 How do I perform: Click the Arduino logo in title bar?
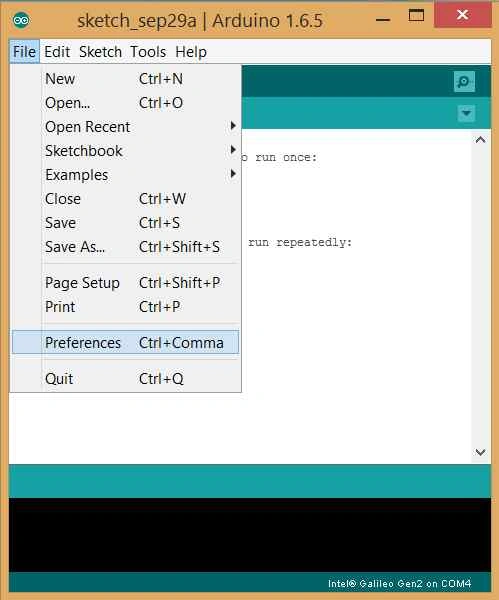coord(21,20)
